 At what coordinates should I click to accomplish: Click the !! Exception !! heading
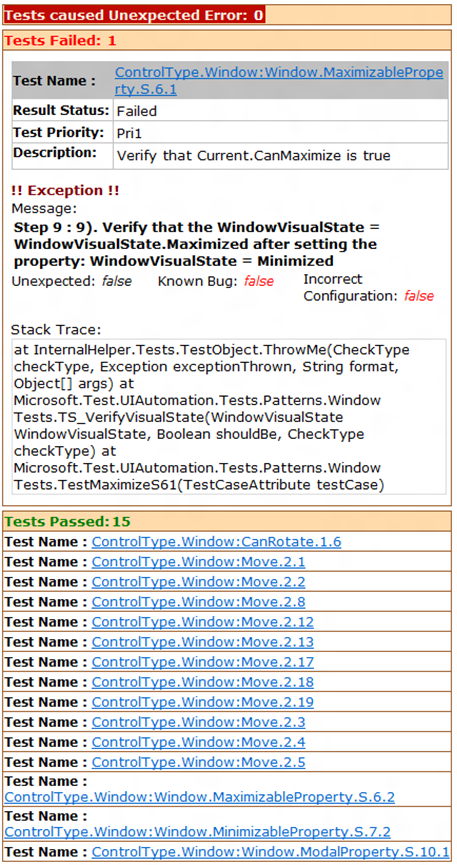pos(65,191)
